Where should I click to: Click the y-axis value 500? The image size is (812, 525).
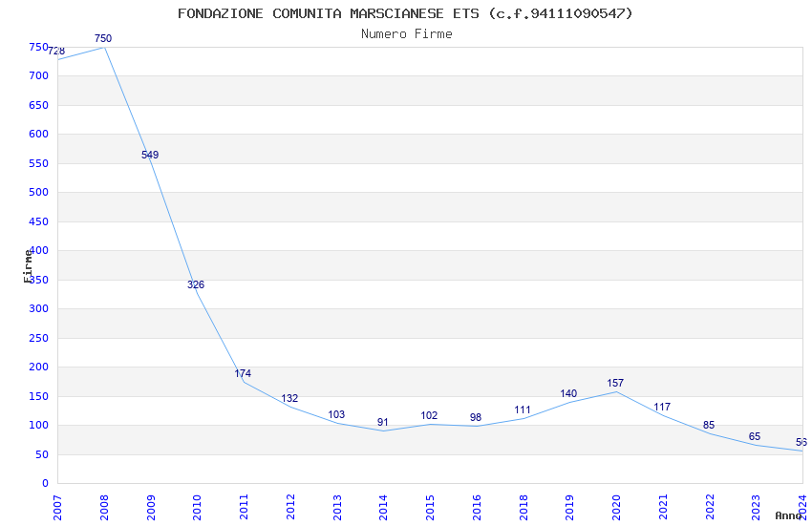[x=39, y=192]
